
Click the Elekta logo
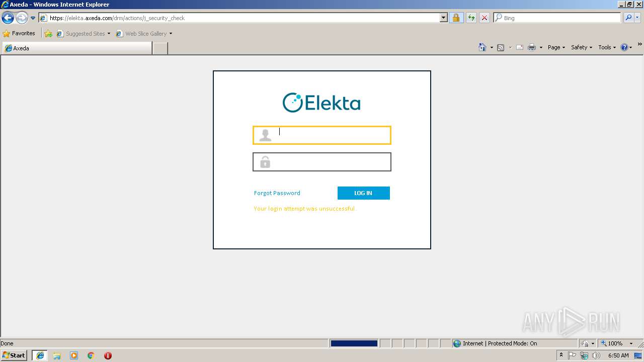click(321, 103)
